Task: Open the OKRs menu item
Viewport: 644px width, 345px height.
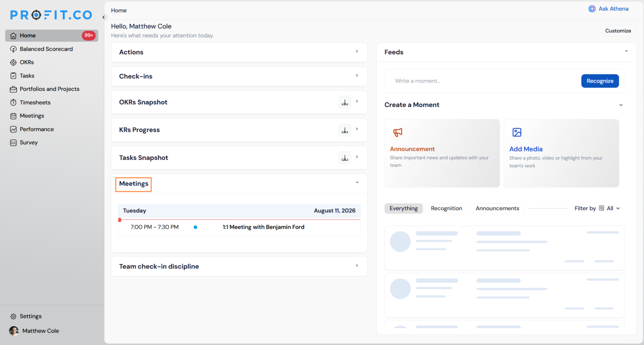Action: (27, 62)
